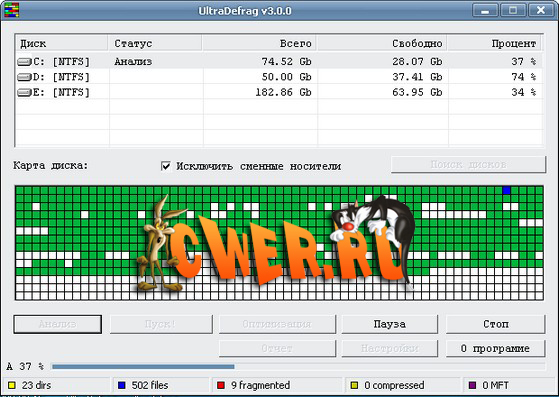This screenshot has height=397, width=559.
Task: Stop the job with the Стоп button
Action: pyautogui.click(x=496, y=324)
